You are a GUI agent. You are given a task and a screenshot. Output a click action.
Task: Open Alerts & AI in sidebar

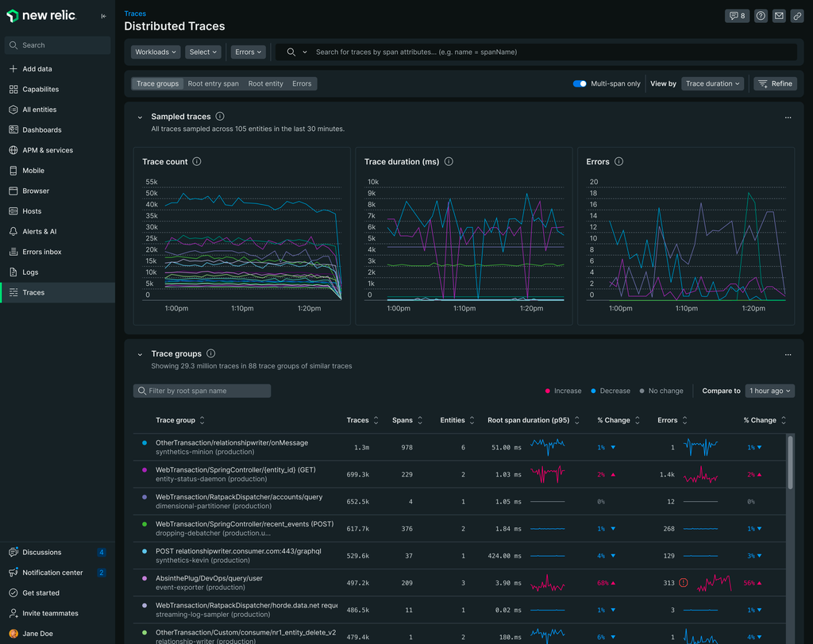57,231
